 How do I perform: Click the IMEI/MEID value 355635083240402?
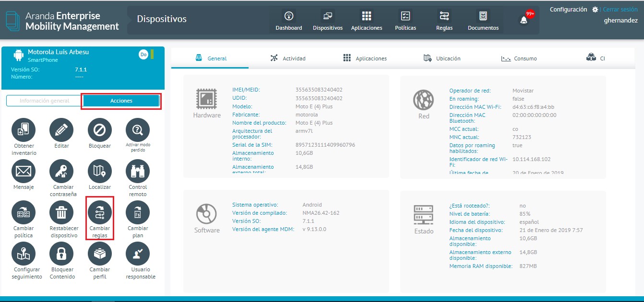[319, 90]
